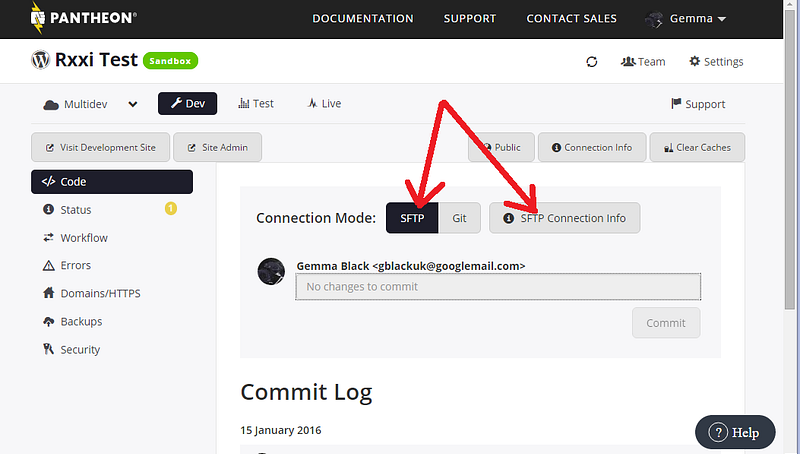Open CONTACT SALES link
Screen dimensions: 800x454
[x=571, y=18]
